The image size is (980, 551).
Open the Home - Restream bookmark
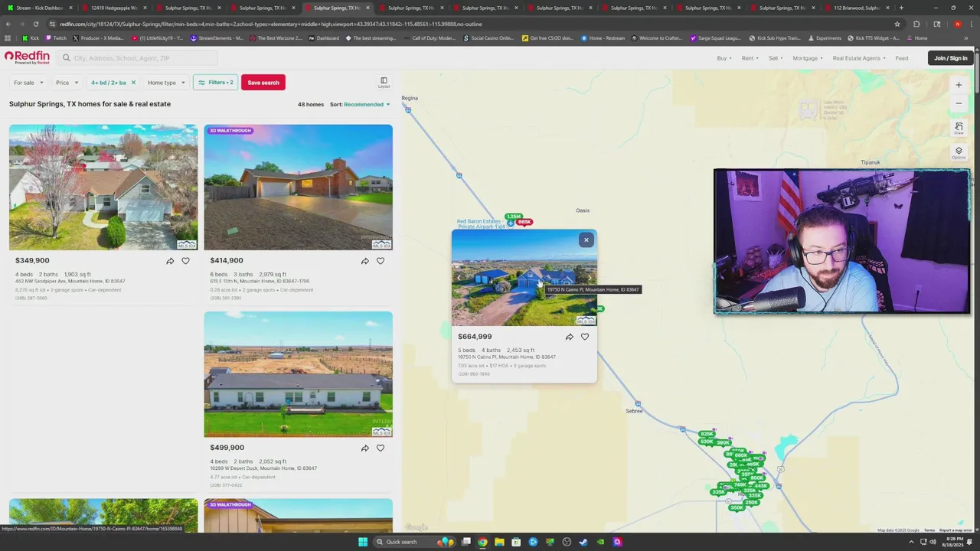[603, 38]
